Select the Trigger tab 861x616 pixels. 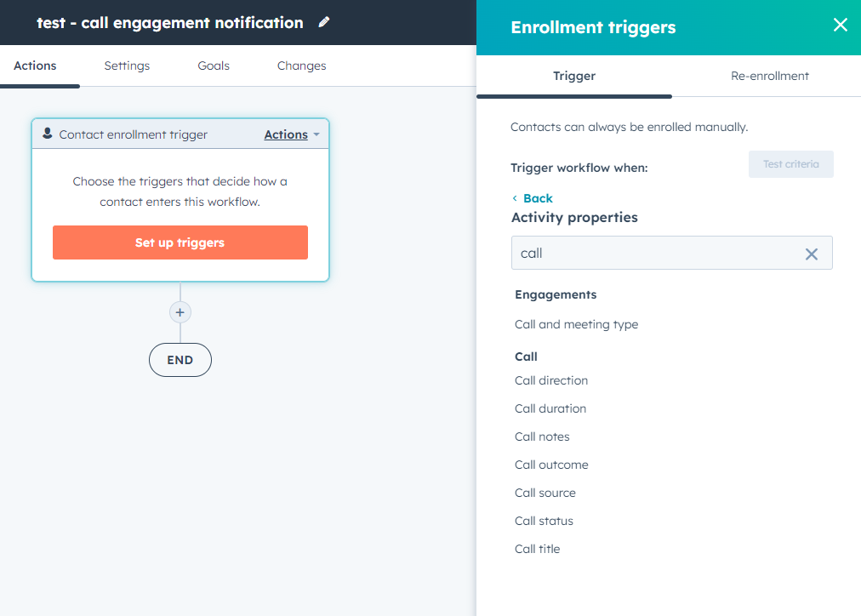pyautogui.click(x=573, y=76)
